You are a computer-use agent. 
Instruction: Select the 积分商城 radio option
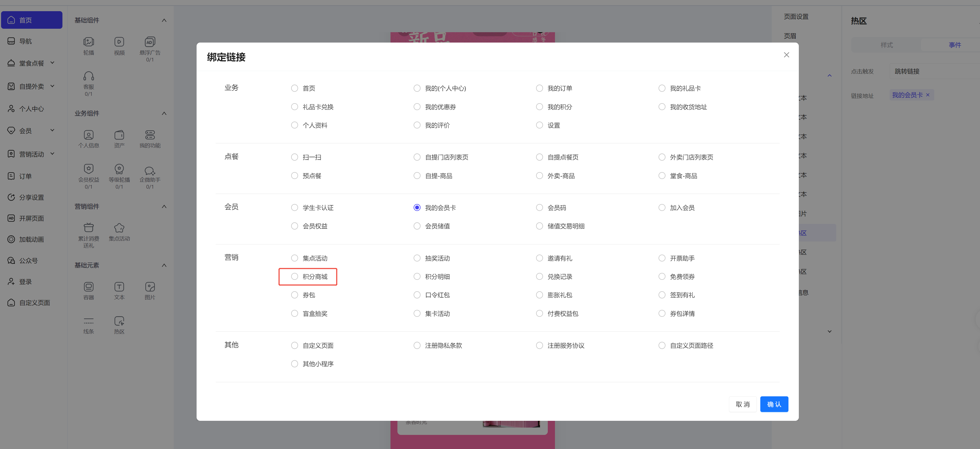(294, 276)
